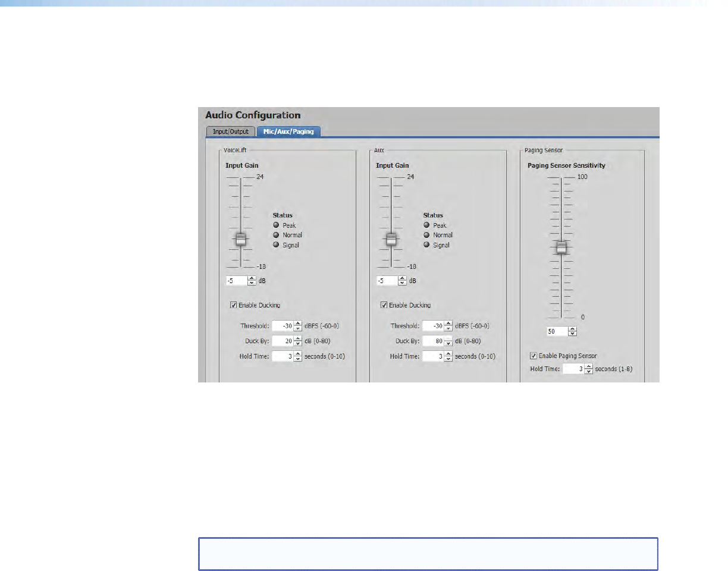Step the Paging sensitivity value spinner
Screen dimensions: 728x571
pyautogui.click(x=573, y=331)
